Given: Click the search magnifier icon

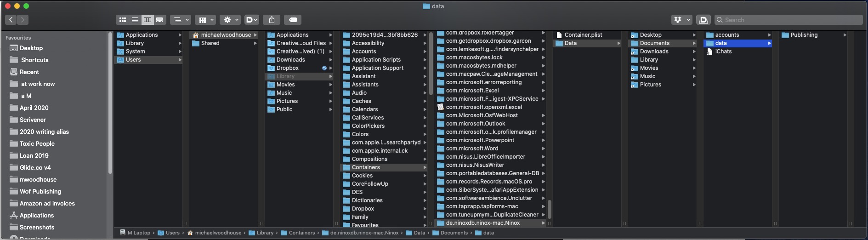Looking at the screenshot, I should point(720,20).
